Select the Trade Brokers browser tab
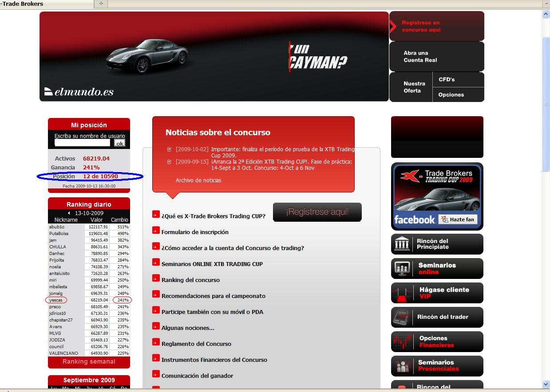550x392 pixels. click(47, 4)
